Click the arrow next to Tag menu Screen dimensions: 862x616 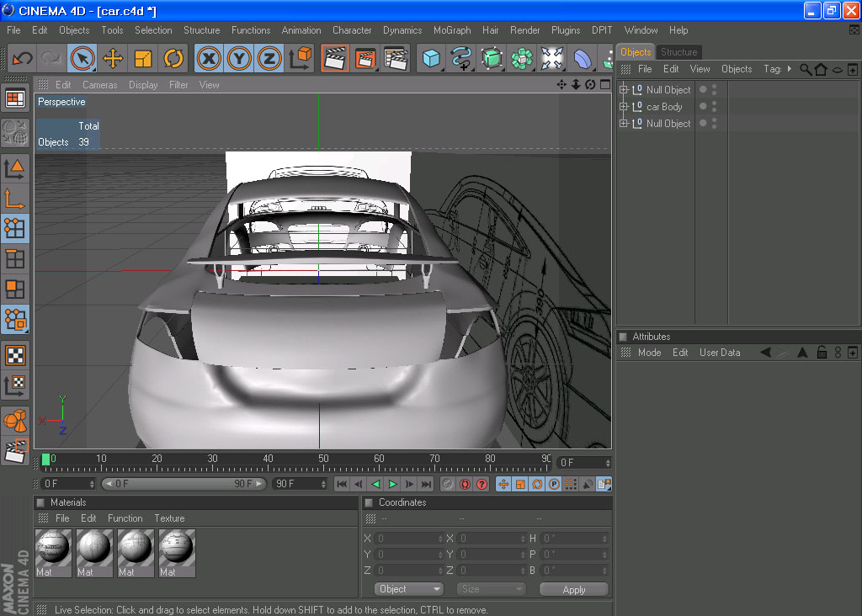click(790, 69)
